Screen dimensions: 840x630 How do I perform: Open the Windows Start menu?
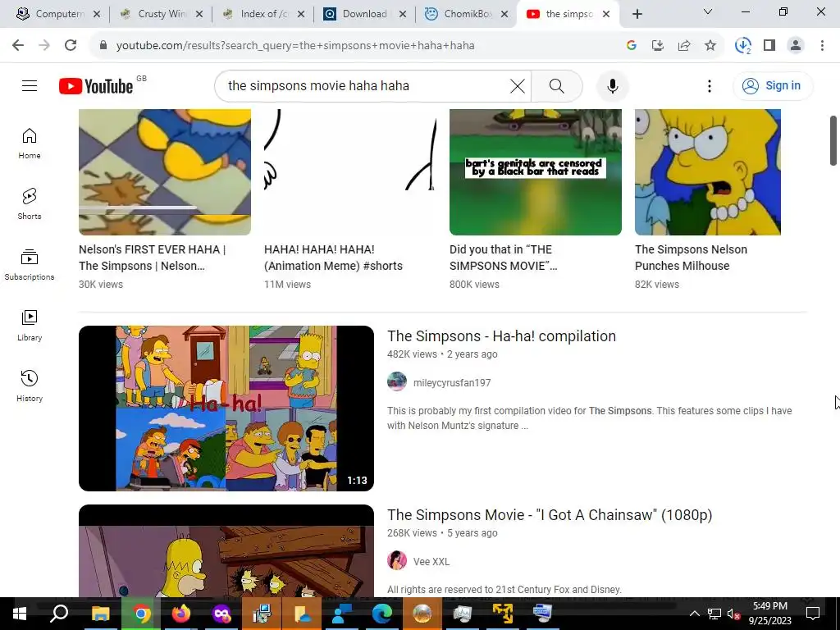[x=20, y=614]
